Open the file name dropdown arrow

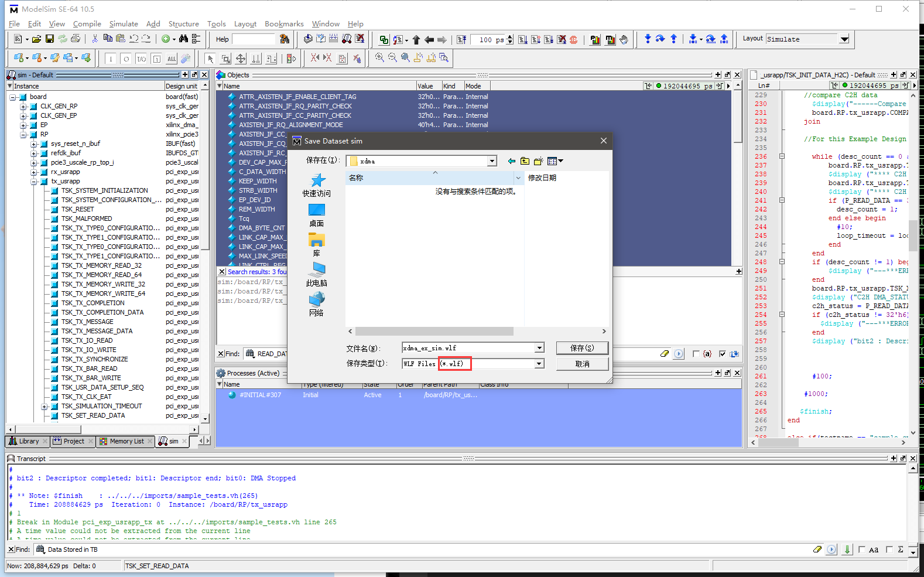coord(539,348)
